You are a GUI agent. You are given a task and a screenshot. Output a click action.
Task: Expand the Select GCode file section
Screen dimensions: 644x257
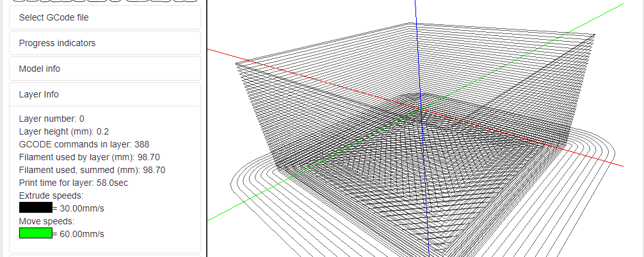(x=105, y=17)
